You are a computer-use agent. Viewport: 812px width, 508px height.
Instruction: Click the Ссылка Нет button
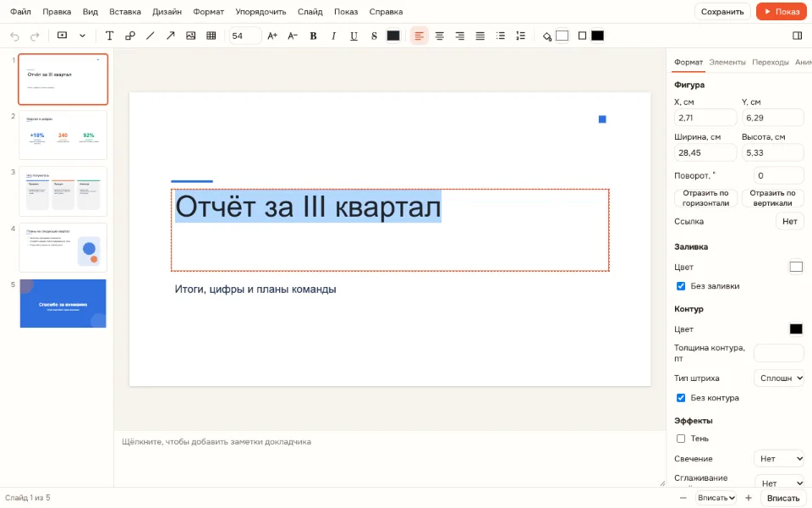pyautogui.click(x=789, y=221)
